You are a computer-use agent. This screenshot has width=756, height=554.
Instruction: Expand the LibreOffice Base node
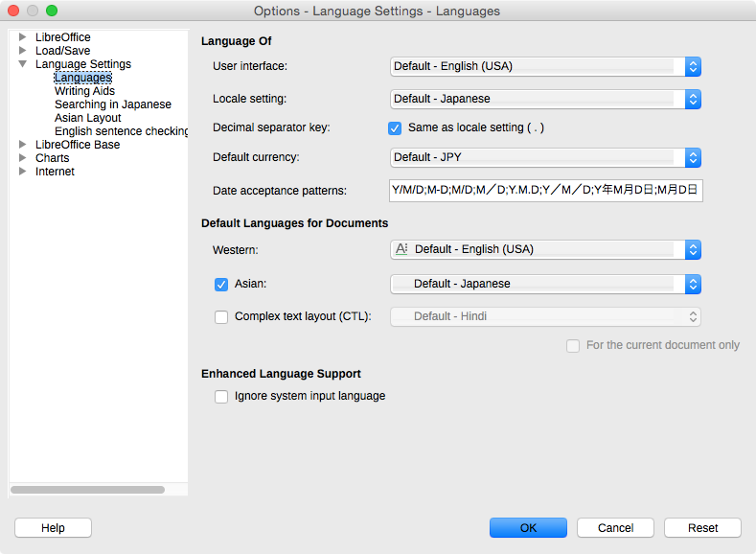22,144
